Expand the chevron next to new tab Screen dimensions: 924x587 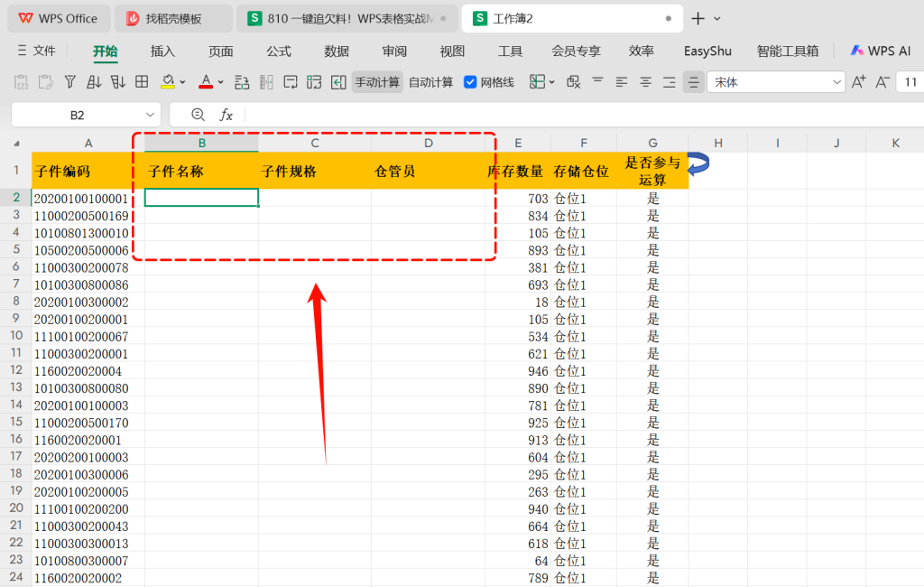click(717, 19)
